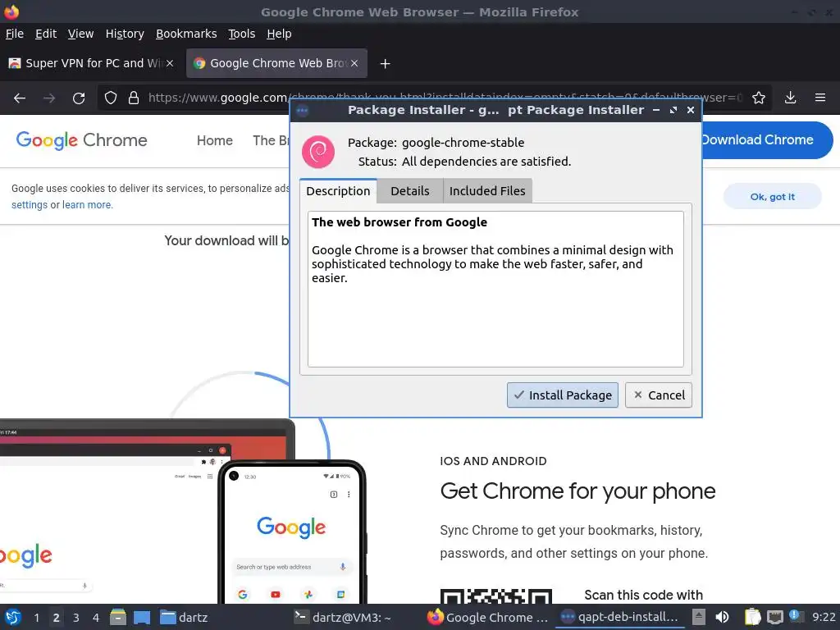840x630 pixels.
Task: Open the cookie settings link
Action: (30, 204)
